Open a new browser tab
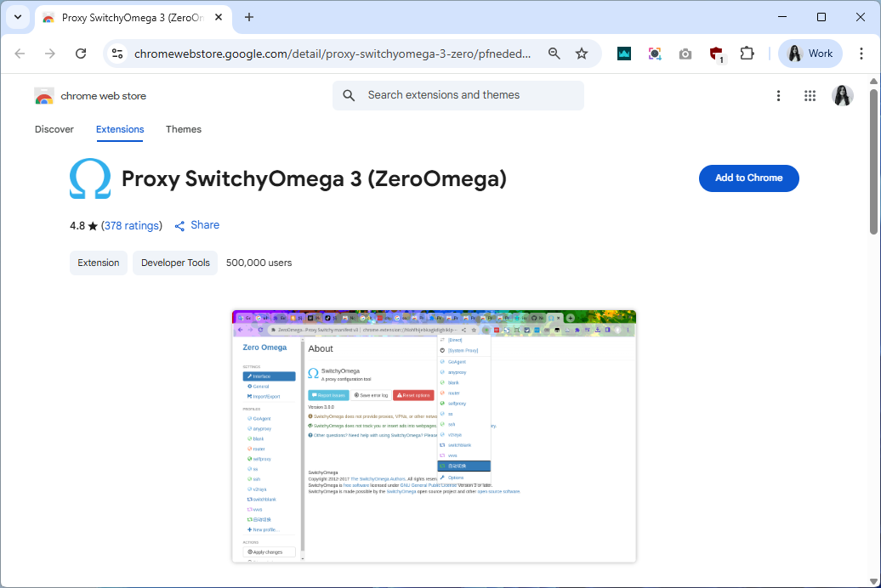This screenshot has width=881, height=588. click(249, 17)
